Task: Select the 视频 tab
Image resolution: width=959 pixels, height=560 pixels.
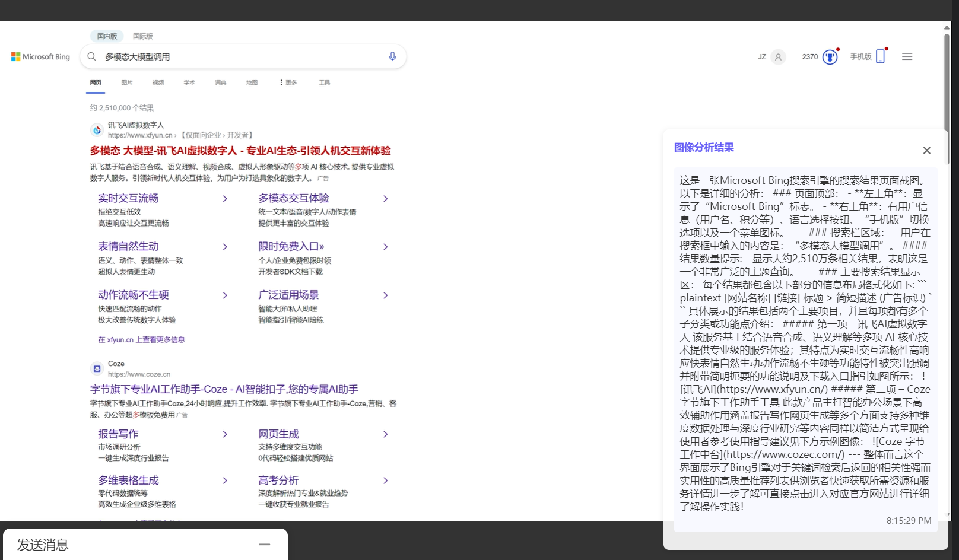Action: (x=158, y=82)
